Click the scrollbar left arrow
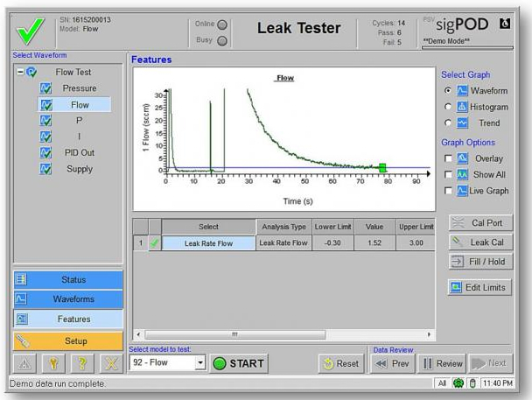Screen dimensions: 532x400 pos(138,334)
